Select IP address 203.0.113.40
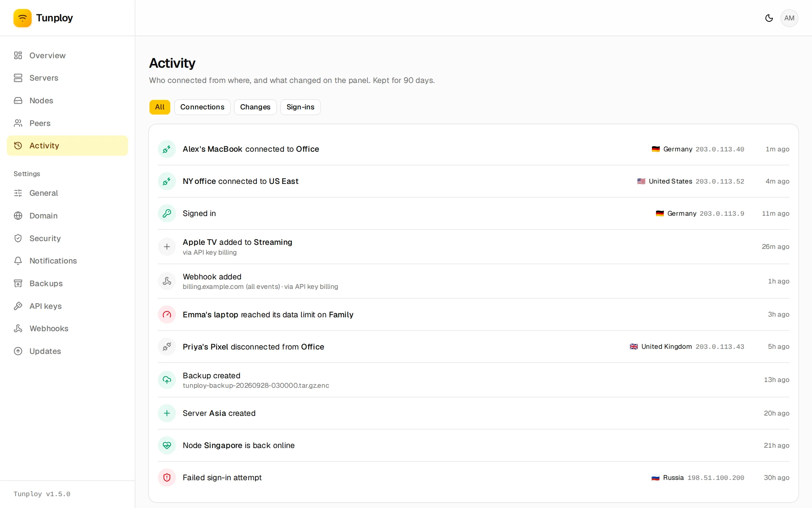812x508 pixels. click(720, 149)
